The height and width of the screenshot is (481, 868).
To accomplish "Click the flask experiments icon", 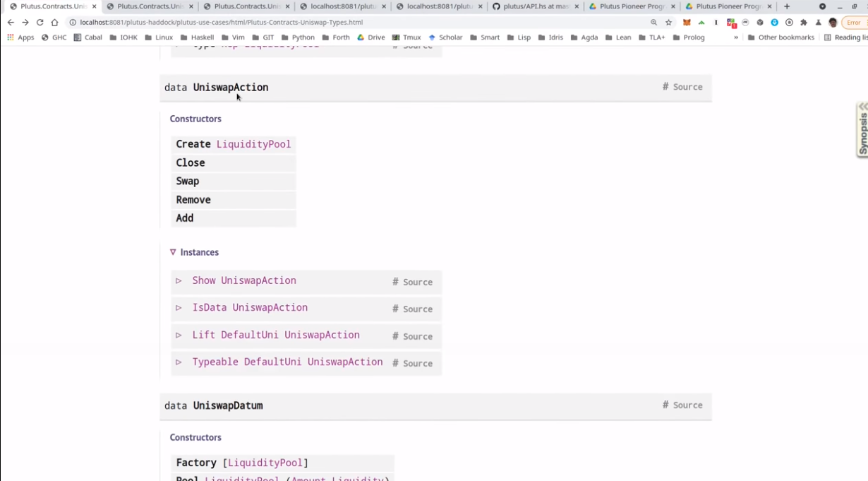I will tap(819, 23).
